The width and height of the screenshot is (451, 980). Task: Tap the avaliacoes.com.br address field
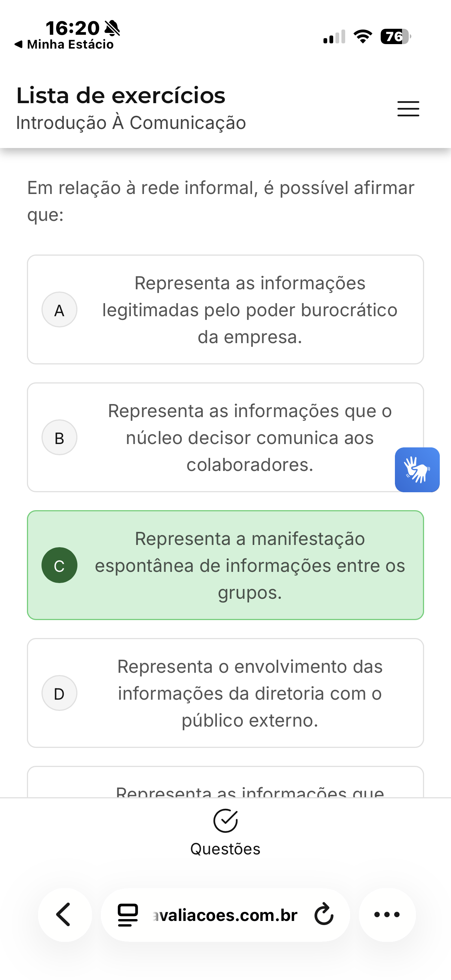pos(225,915)
